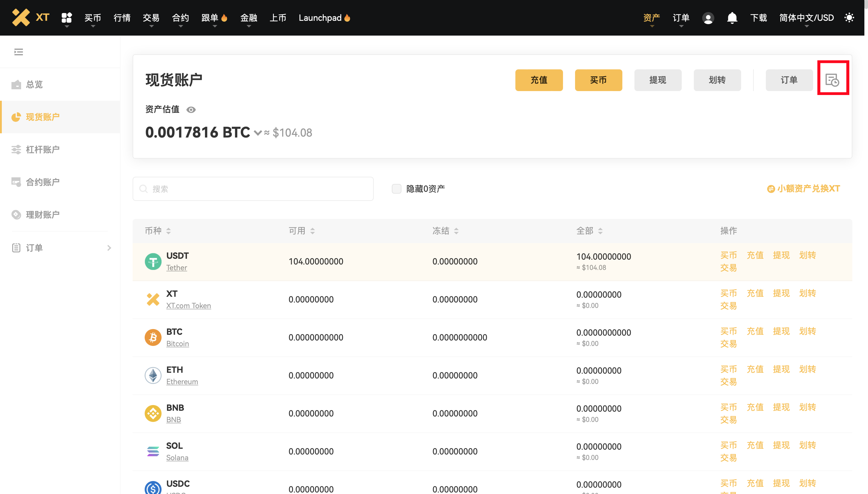The height and width of the screenshot is (494, 868).
Task: Click the yellow 充值 button
Action: click(x=539, y=80)
